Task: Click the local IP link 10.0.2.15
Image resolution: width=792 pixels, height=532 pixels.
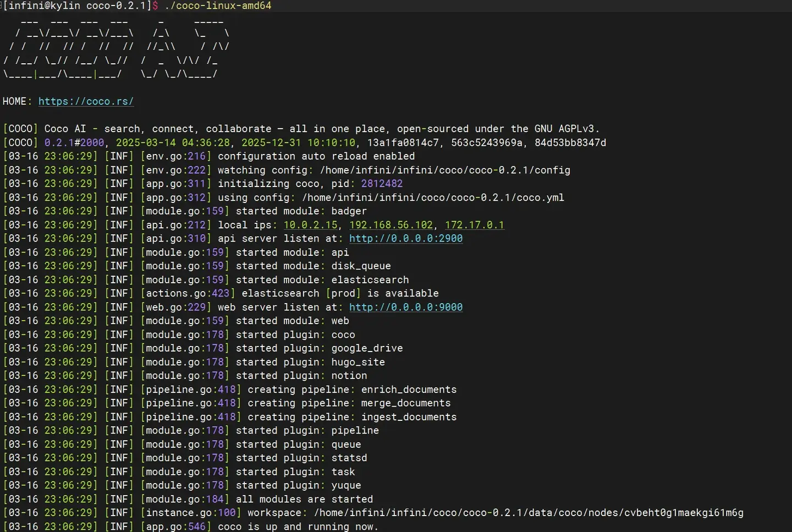Action: point(311,224)
